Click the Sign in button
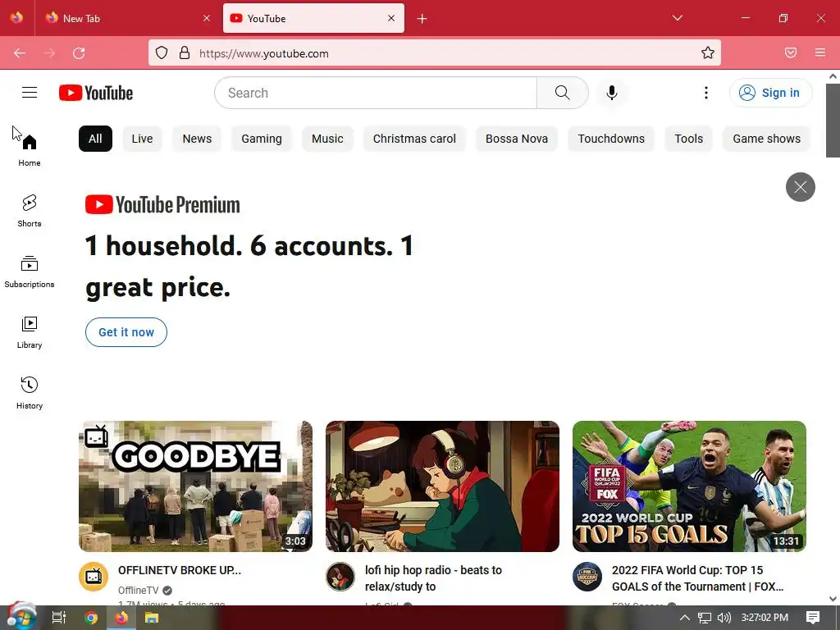840x630 pixels. click(x=770, y=93)
